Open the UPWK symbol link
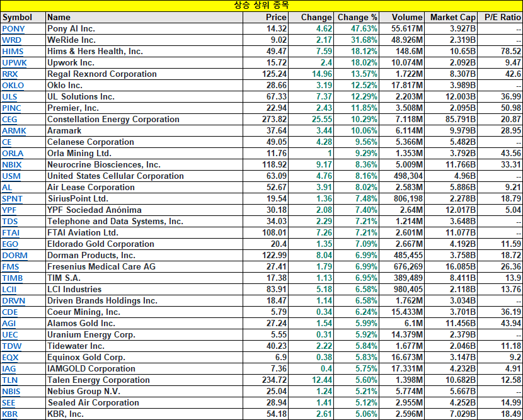The width and height of the screenshot is (523, 420). 14,63
